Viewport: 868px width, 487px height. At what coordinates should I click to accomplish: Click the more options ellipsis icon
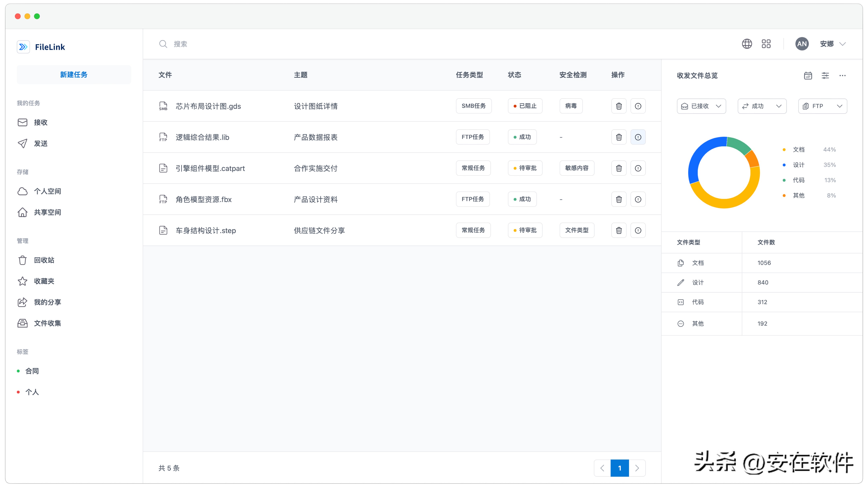click(842, 75)
